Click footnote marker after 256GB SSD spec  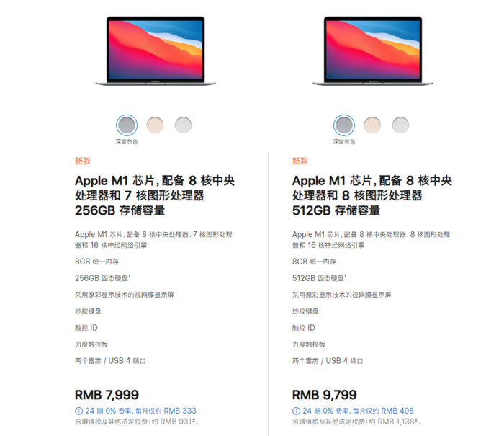[x=129, y=276]
